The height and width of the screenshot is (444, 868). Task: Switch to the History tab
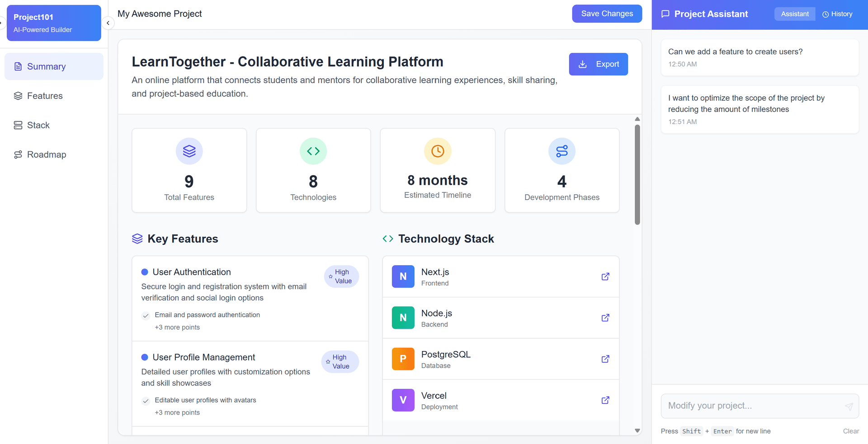click(x=837, y=14)
